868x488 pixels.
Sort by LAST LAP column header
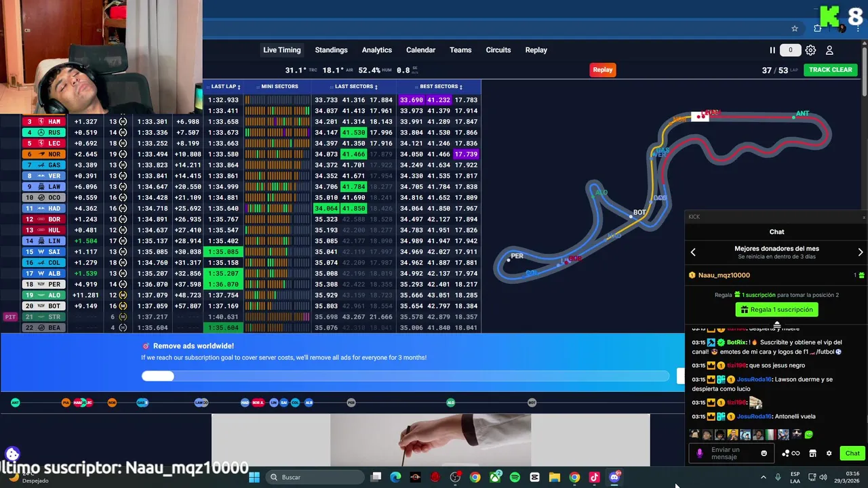[226, 87]
